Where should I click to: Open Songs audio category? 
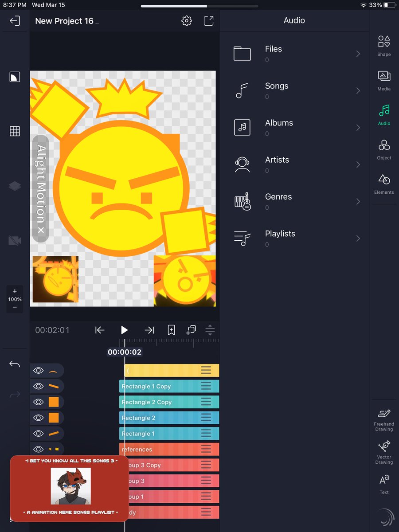click(x=294, y=90)
